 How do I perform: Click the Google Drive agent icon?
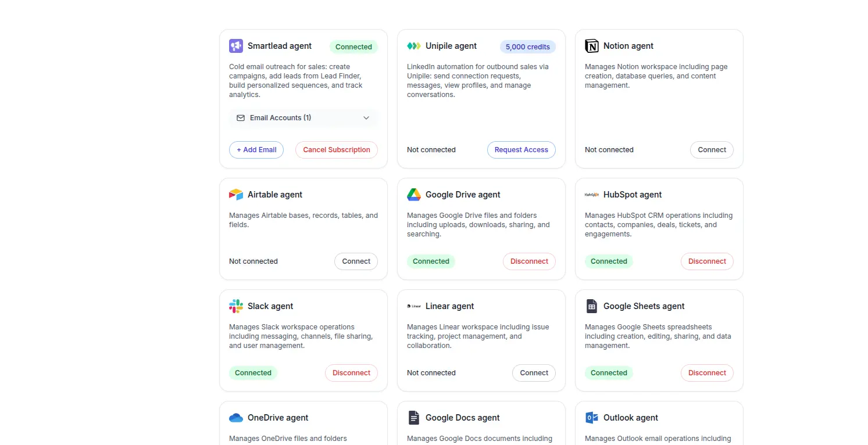[413, 195]
